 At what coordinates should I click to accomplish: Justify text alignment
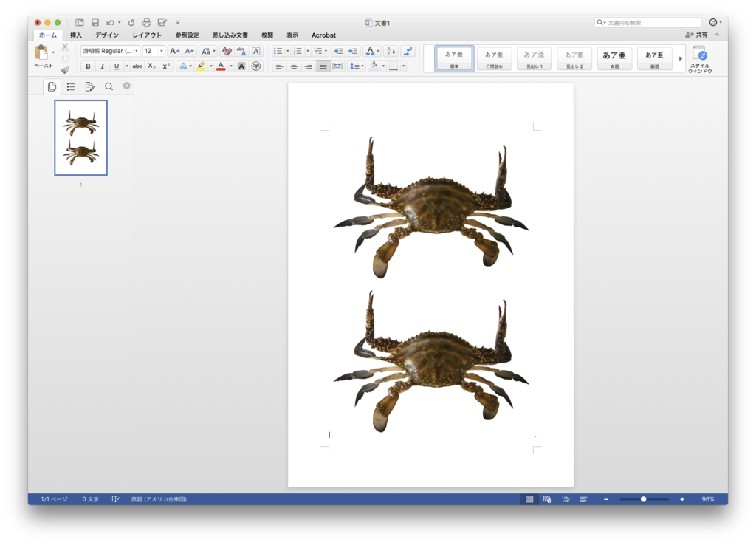[x=323, y=66]
